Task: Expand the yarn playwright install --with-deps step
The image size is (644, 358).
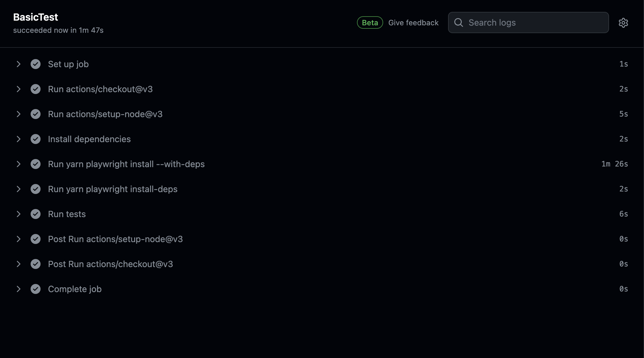Action: coord(18,164)
